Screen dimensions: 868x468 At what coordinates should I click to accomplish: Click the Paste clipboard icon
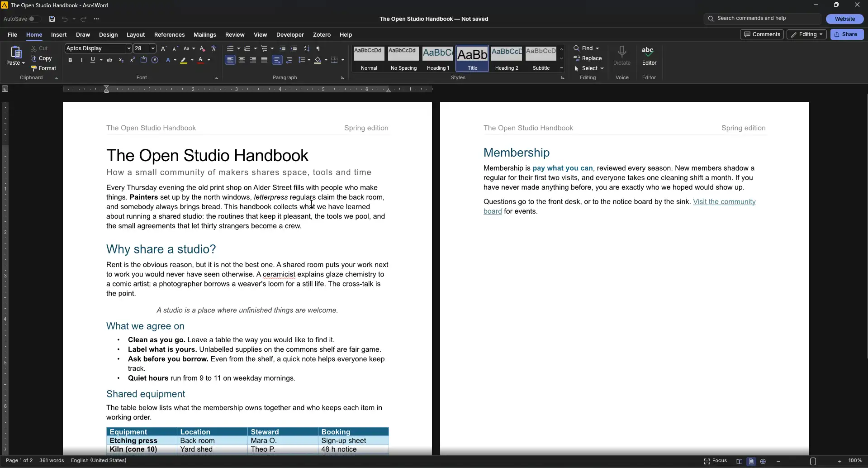tap(16, 53)
